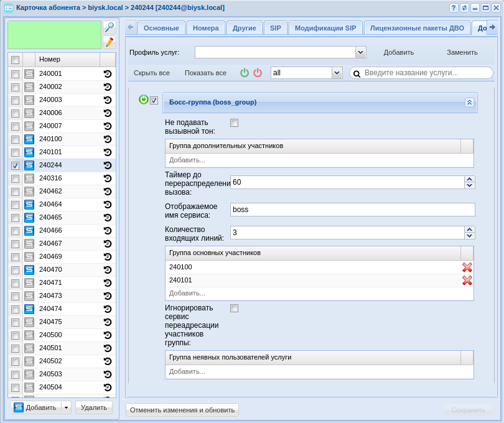
Task: Check the box next to number 240001
Action: point(16,73)
